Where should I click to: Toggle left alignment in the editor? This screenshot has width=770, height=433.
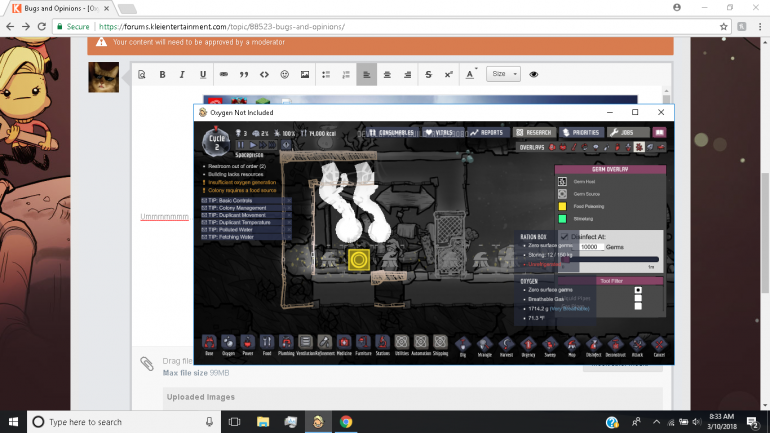pos(366,75)
